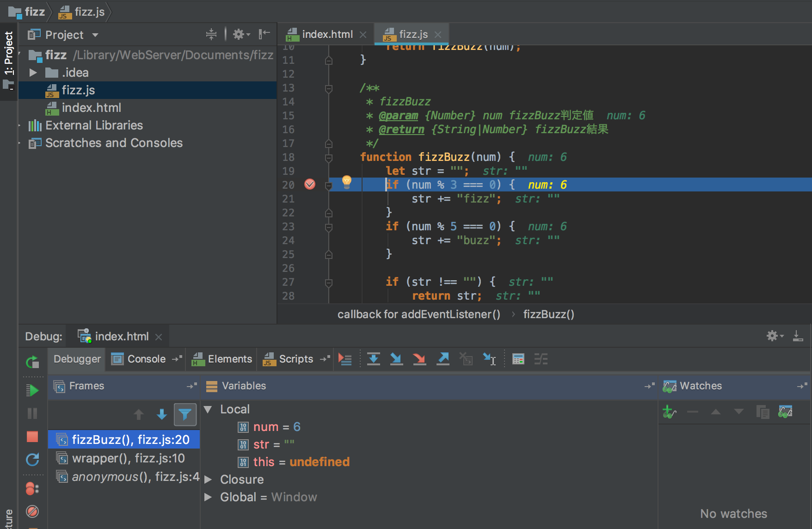Click the fizzBuzz() breadcrumb link
This screenshot has width=812, height=529.
click(x=548, y=314)
